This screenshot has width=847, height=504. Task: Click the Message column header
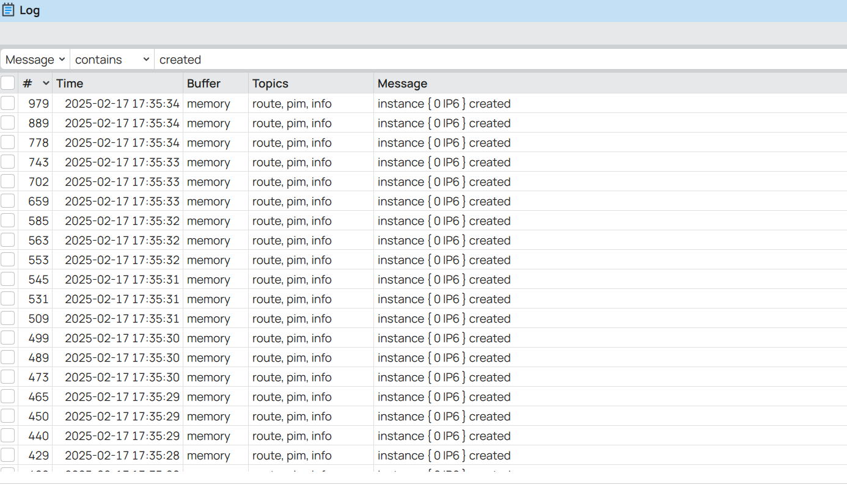click(402, 83)
